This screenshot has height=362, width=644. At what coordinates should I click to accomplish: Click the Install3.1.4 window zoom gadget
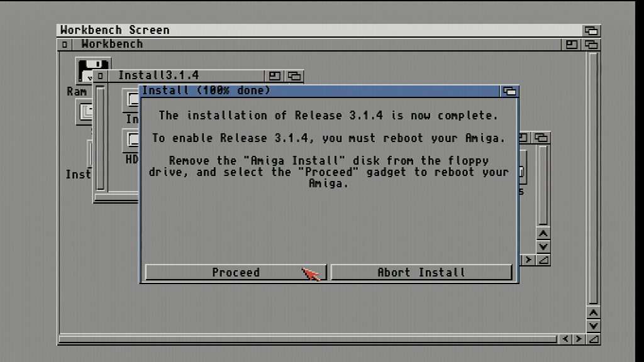pyautogui.click(x=274, y=76)
